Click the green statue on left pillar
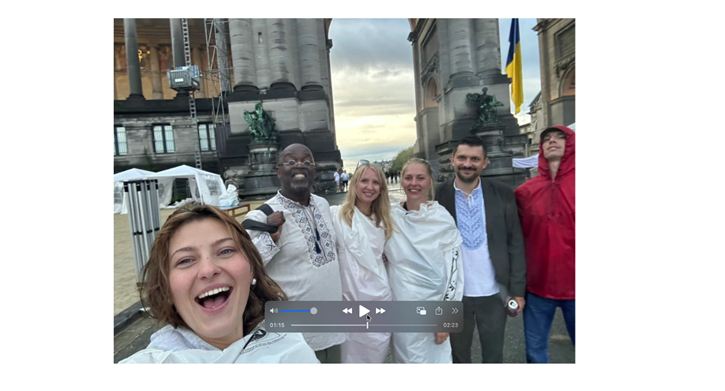This screenshot has width=725, height=391. point(259,122)
